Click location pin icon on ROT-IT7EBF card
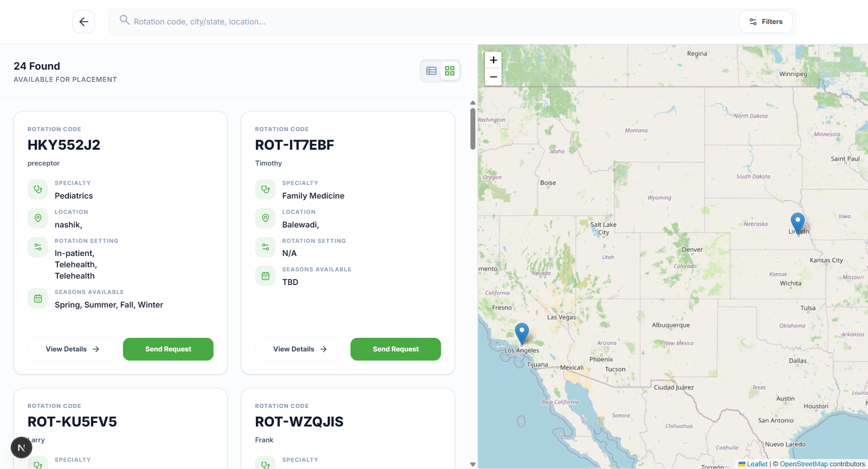The height and width of the screenshot is (469, 868). click(266, 218)
